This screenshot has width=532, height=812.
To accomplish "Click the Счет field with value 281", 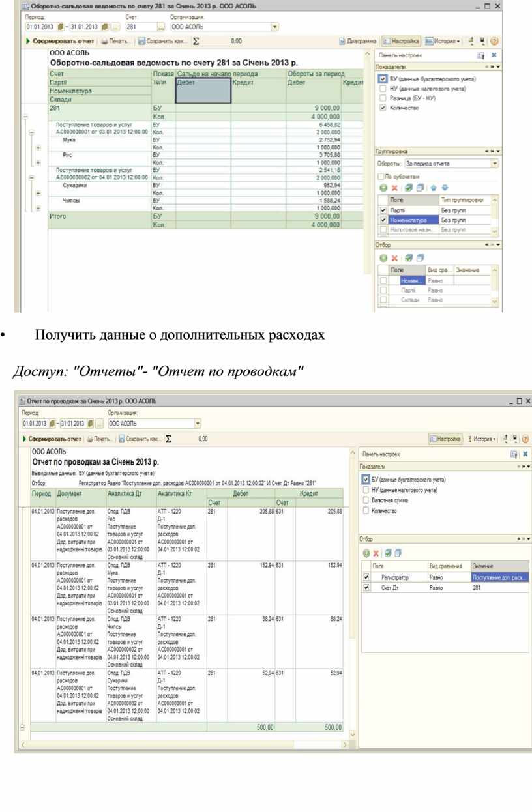I will click(141, 27).
